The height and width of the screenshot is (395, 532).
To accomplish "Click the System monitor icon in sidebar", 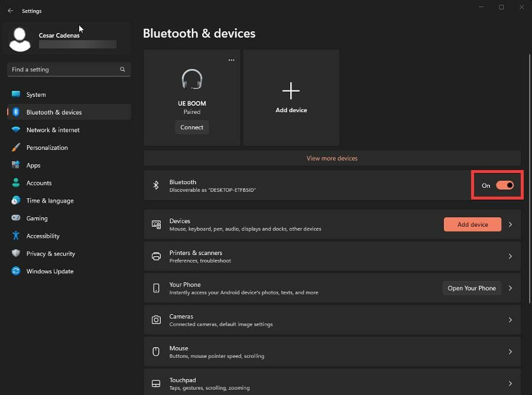I will tap(16, 94).
